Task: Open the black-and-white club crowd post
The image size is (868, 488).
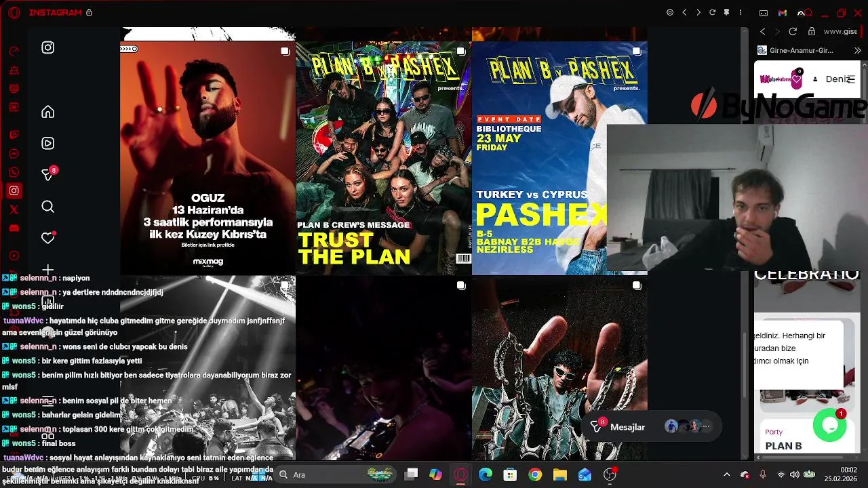Action: coord(208,369)
